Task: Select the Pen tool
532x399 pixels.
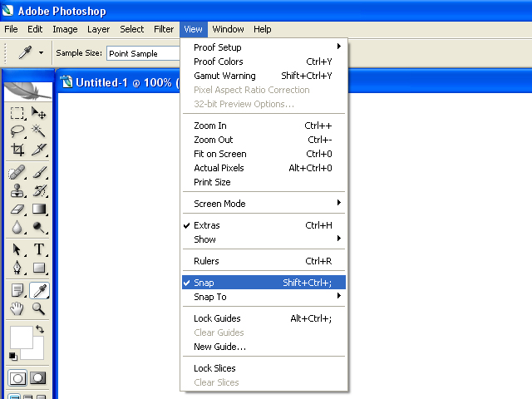Action: pyautogui.click(x=17, y=268)
